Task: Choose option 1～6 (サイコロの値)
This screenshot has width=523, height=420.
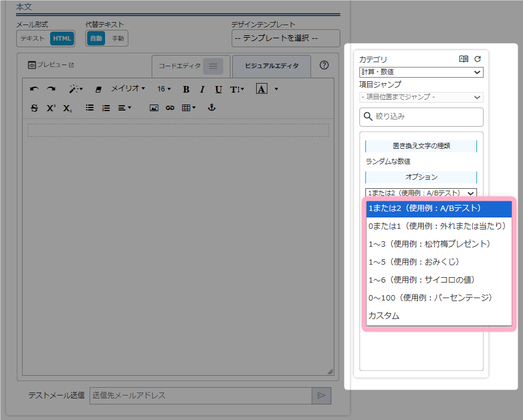Action: pos(439,280)
